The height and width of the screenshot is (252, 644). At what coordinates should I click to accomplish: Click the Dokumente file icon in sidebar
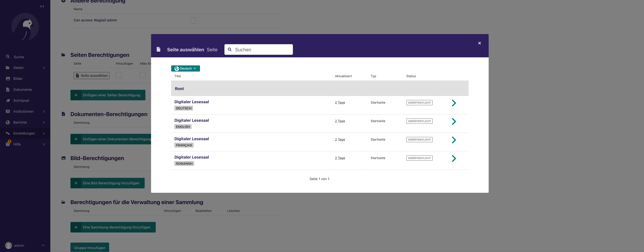click(x=8, y=90)
